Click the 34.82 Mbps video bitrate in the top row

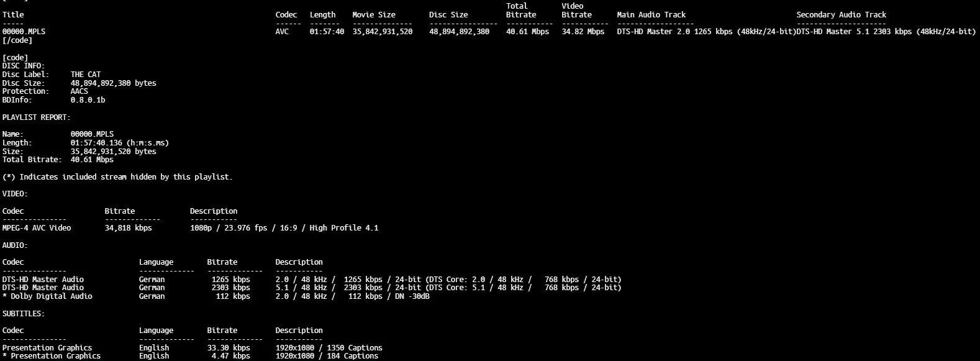pyautogui.click(x=583, y=32)
